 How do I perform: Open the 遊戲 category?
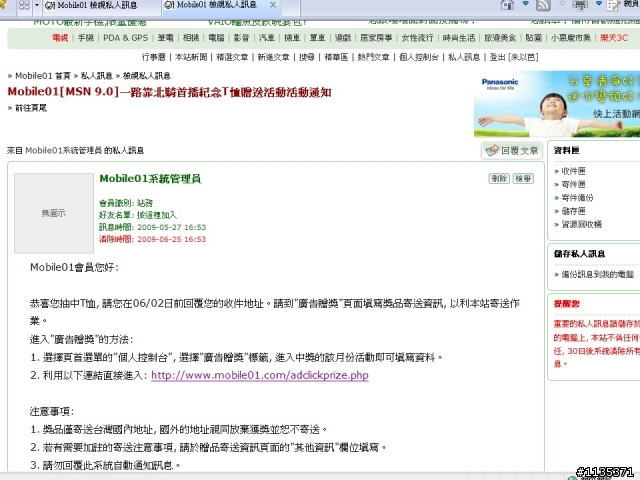[x=343, y=38]
